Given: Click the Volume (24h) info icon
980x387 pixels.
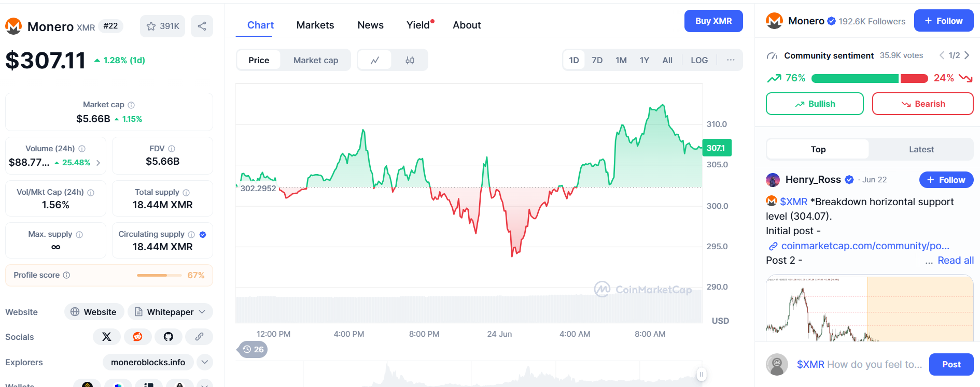Looking at the screenshot, I should [x=82, y=149].
